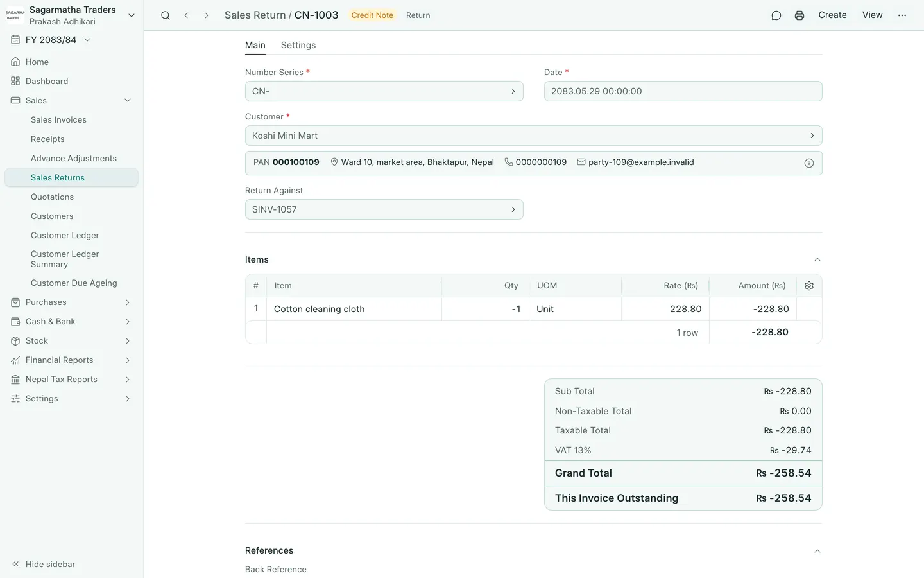Open the Create menu
This screenshot has width=924, height=578.
(833, 15)
